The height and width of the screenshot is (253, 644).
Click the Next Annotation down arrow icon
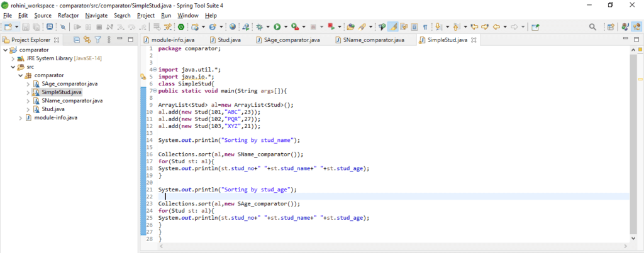coord(438,27)
